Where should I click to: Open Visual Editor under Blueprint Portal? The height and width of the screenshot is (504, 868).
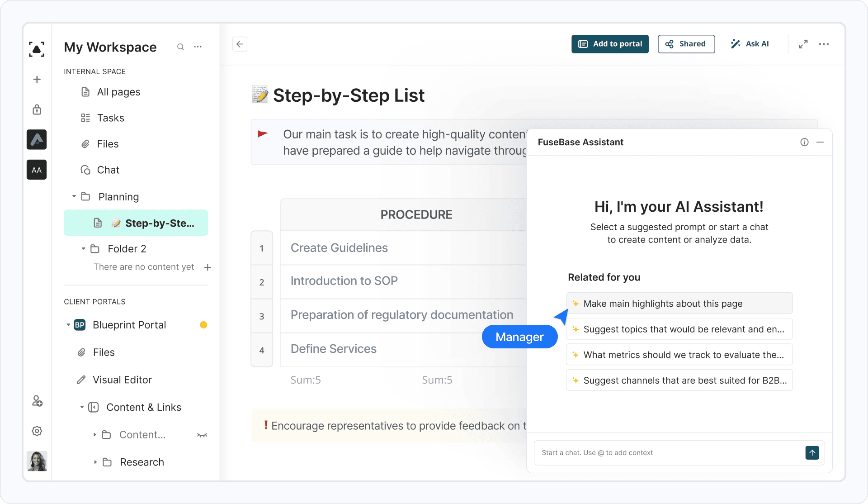122,380
